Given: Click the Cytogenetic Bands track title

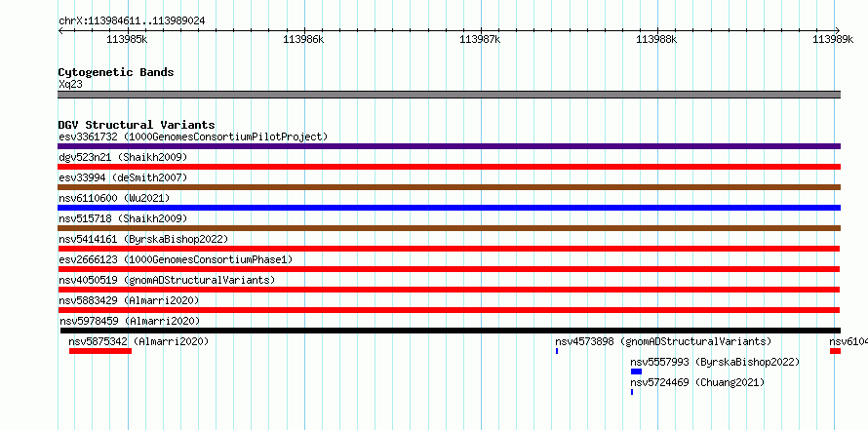Looking at the screenshot, I should pos(116,72).
